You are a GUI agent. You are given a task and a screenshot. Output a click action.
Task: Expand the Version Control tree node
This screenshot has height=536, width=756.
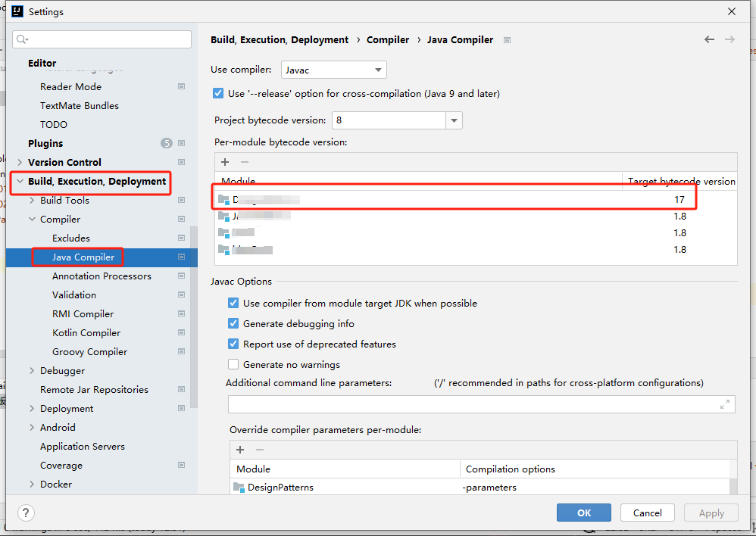click(20, 163)
